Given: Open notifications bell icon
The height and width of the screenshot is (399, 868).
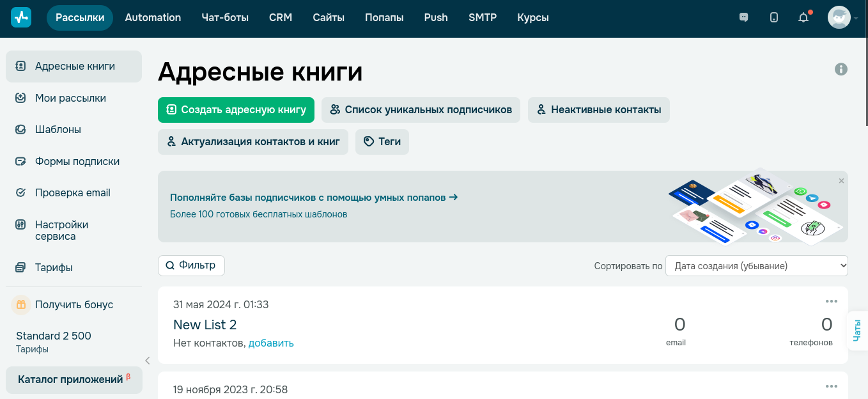Looking at the screenshot, I should coord(804,18).
